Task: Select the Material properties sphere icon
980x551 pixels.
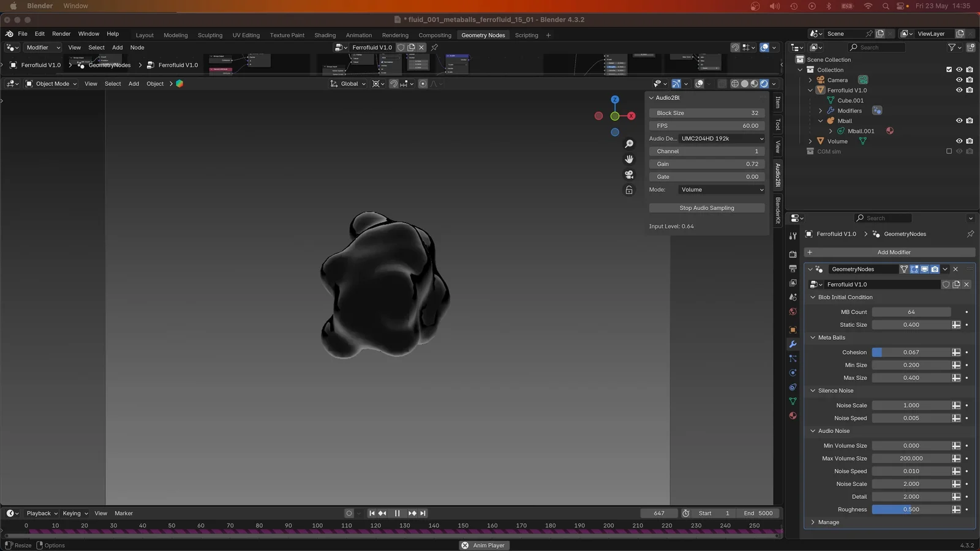Action: pos(793,416)
